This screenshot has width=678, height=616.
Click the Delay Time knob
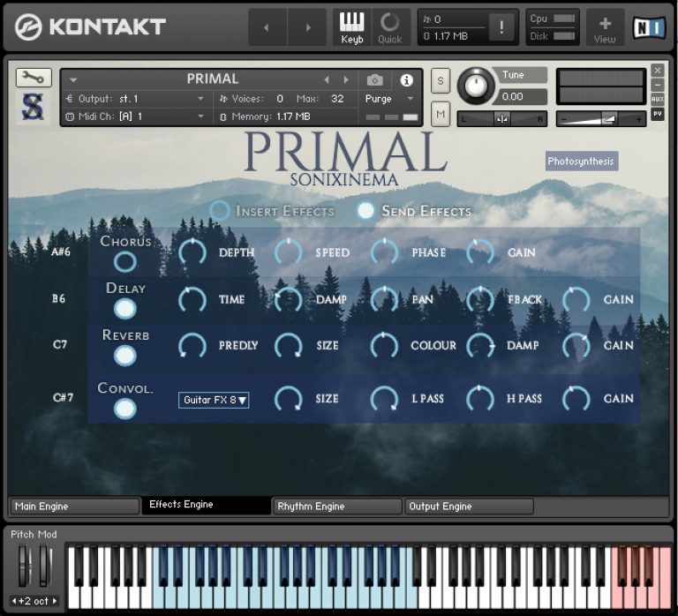(192, 299)
